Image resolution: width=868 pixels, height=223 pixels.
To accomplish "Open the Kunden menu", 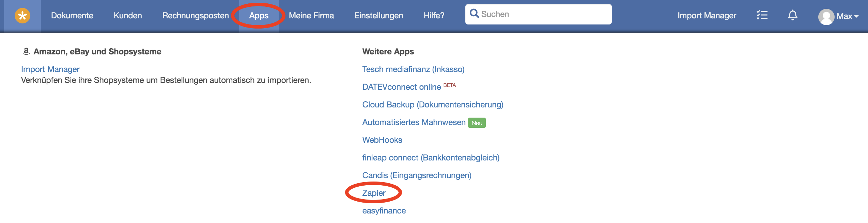I will (128, 16).
